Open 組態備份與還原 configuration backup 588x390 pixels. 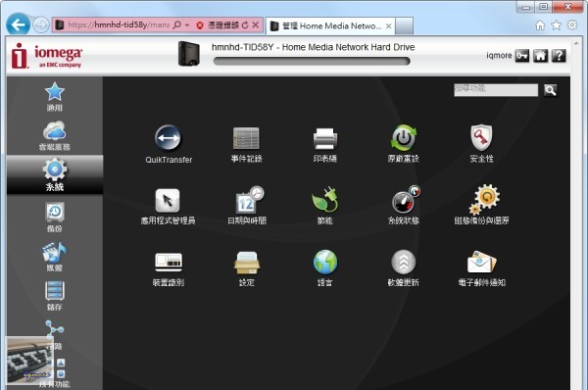[x=482, y=205]
